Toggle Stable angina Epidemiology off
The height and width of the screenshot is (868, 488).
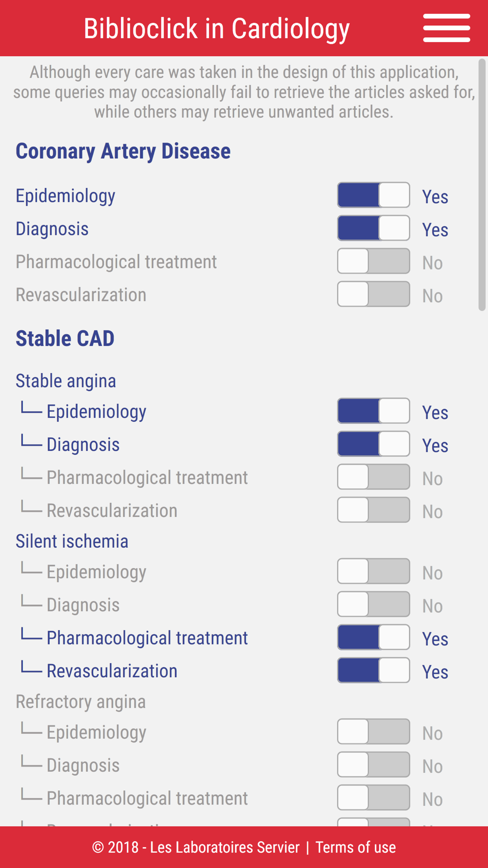coord(373,411)
